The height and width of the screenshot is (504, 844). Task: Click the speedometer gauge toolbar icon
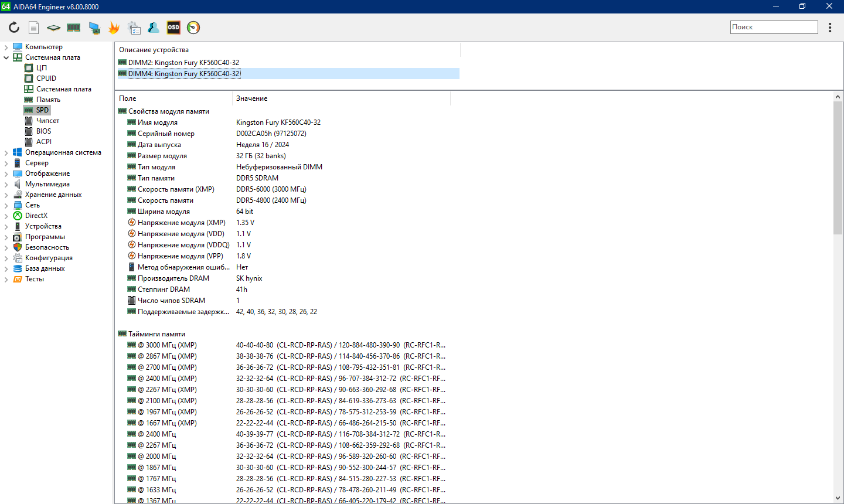point(193,28)
